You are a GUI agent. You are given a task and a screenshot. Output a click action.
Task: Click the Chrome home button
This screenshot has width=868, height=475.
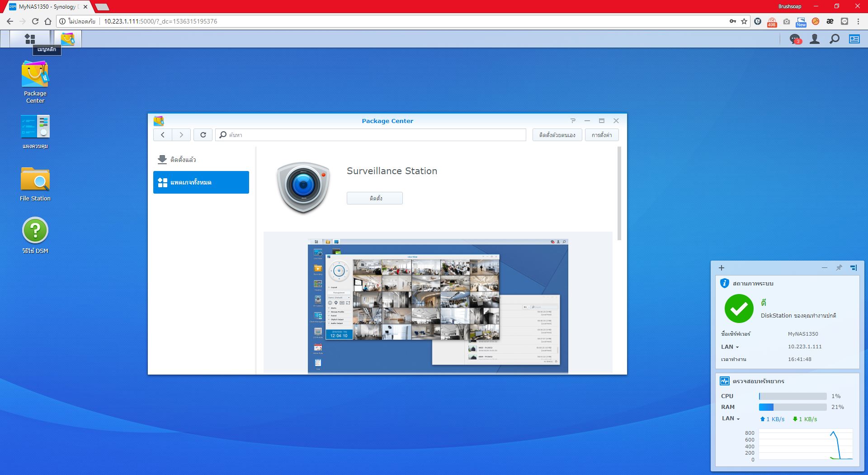(48, 21)
